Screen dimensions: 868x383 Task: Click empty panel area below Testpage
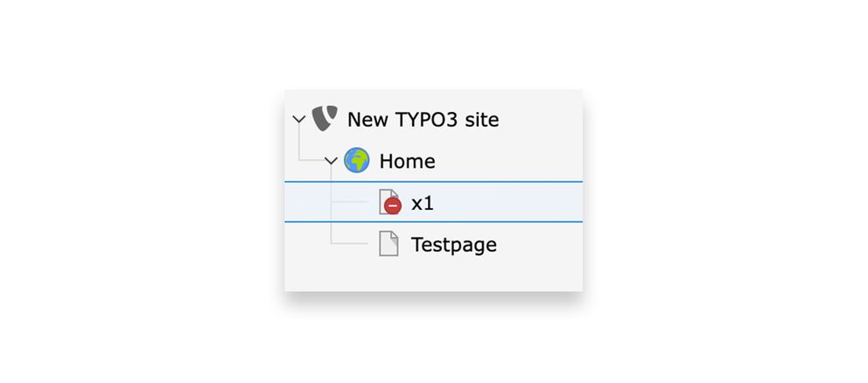tap(433, 276)
